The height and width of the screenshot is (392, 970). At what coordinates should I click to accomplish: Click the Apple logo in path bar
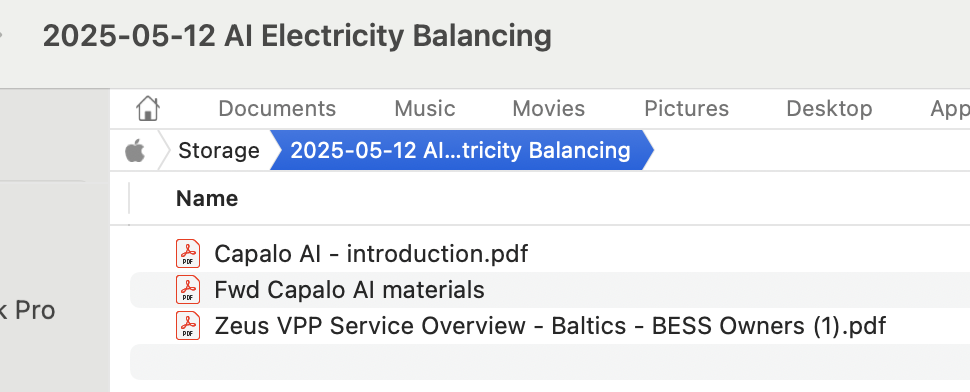[x=135, y=150]
